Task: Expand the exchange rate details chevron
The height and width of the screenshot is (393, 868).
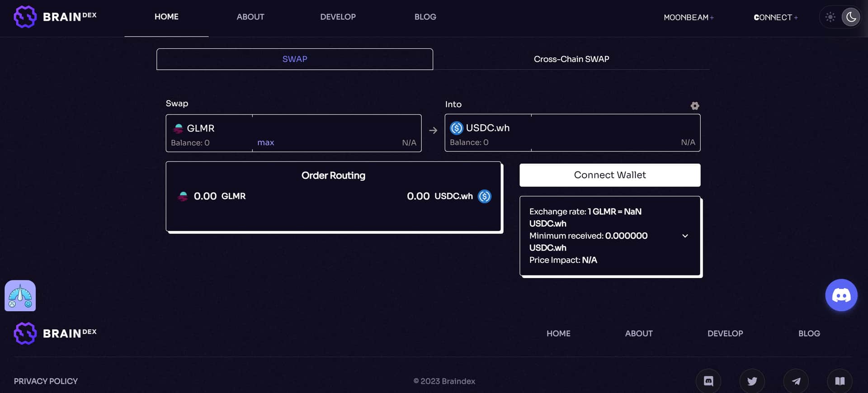Action: coord(685,236)
